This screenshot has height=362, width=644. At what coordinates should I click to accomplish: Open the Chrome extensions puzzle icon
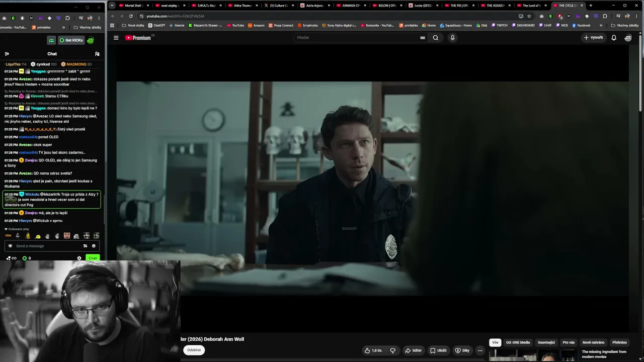pyautogui.click(x=605, y=16)
